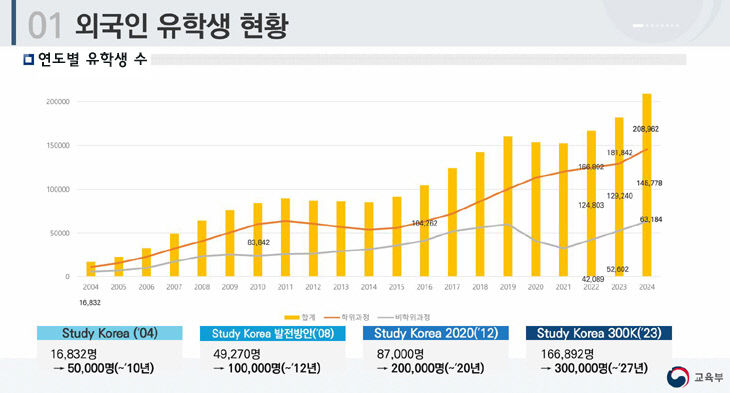
Task: Select the goal text → 100,000명(~'12년)
Action: coord(267,368)
